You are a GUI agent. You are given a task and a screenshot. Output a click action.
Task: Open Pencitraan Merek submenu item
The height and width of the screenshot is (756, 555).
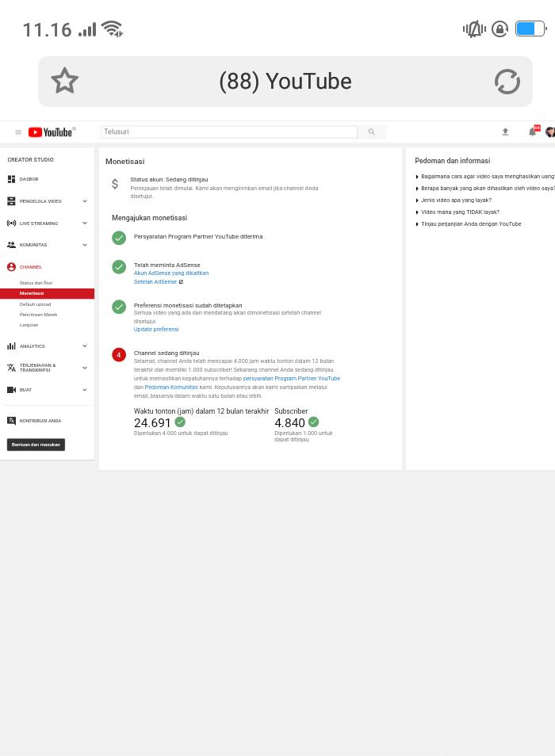tap(39, 315)
